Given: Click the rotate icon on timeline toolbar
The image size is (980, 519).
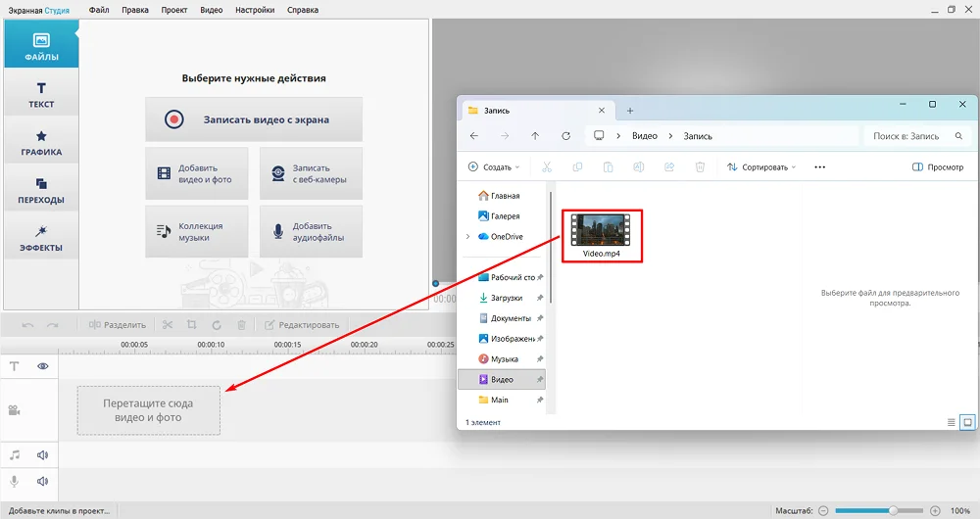Looking at the screenshot, I should [x=217, y=325].
